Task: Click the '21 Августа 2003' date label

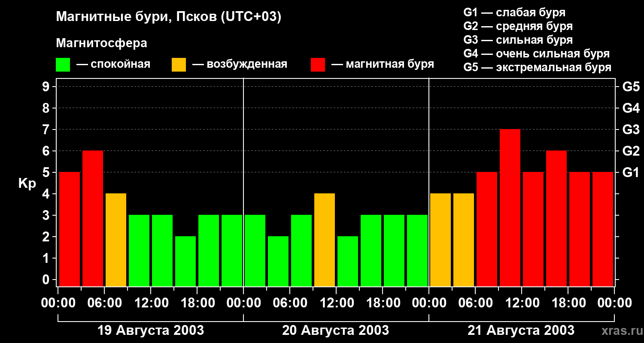Action: coord(521,331)
